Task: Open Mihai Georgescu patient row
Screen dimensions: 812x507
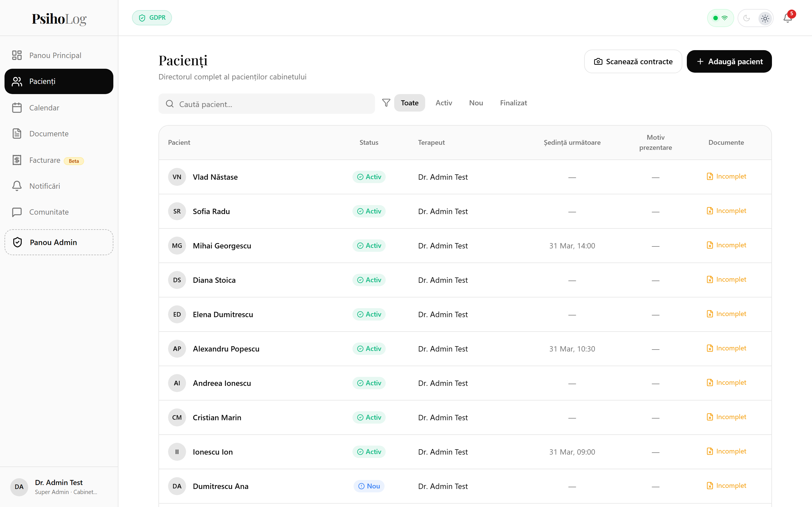Action: (222, 246)
